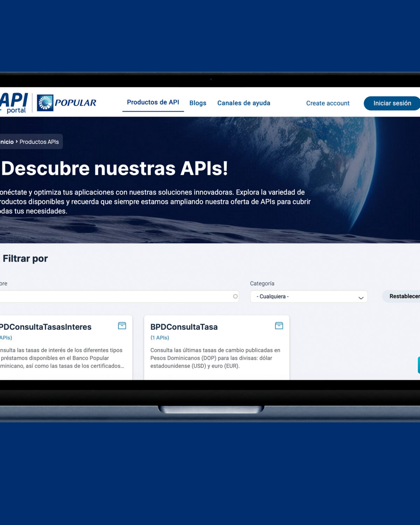Click the archive icon on BPDConsultaTasasInteres card
The height and width of the screenshot is (525, 420).
click(122, 325)
